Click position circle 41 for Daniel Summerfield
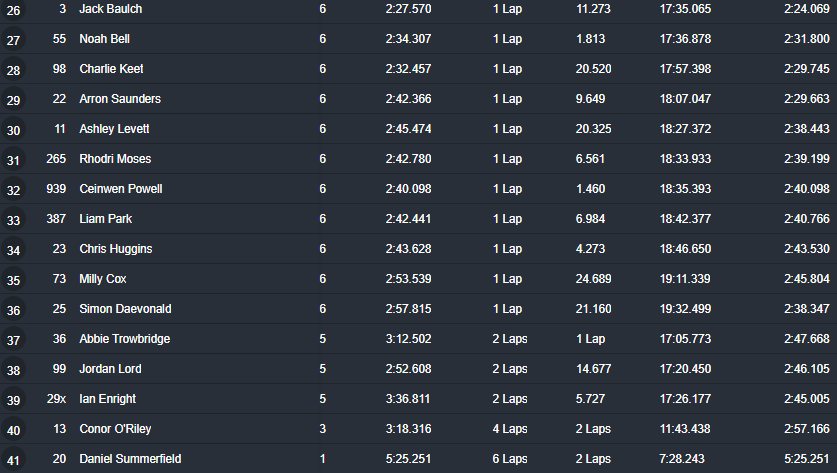Image resolution: width=837 pixels, height=473 pixels. click(x=13, y=460)
